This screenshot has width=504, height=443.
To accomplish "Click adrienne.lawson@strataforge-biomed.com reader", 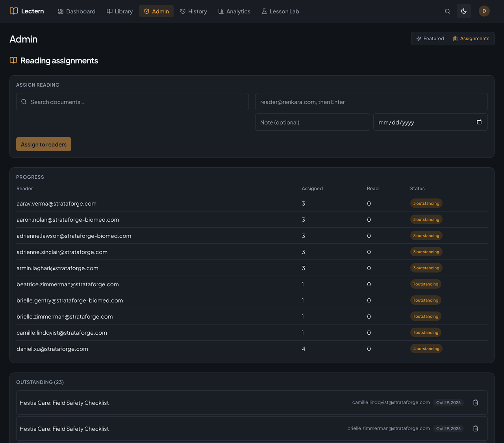I will point(74,236).
